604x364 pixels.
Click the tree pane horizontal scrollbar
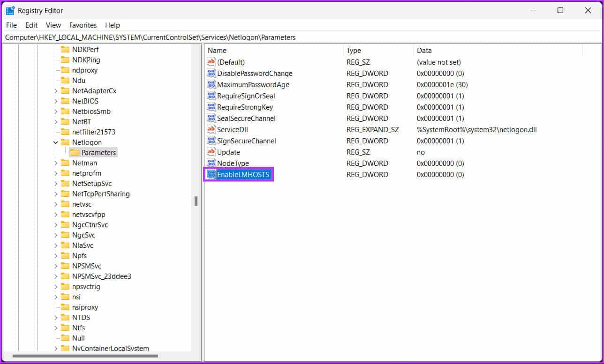85,357
